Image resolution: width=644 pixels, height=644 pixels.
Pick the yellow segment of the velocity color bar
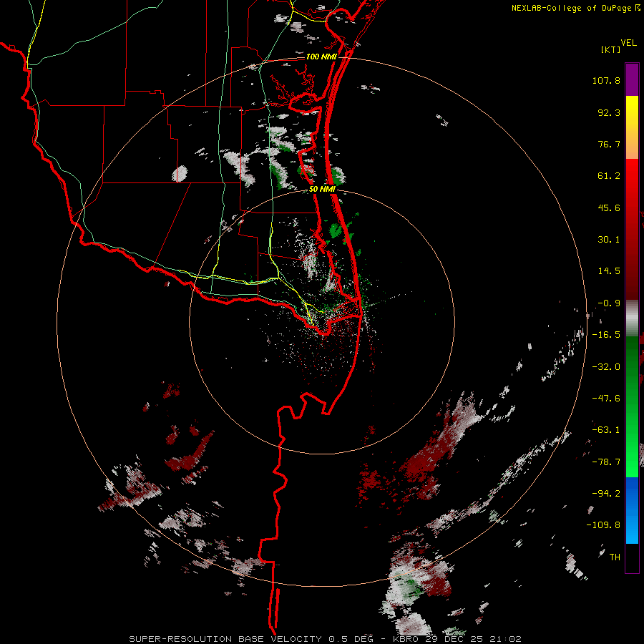632,127
